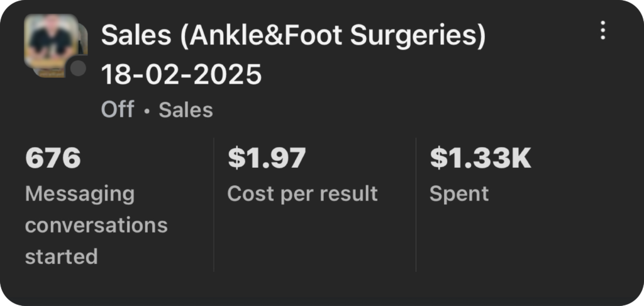Click the 18-02-2025 date line
The height and width of the screenshot is (306, 644).
click(181, 75)
